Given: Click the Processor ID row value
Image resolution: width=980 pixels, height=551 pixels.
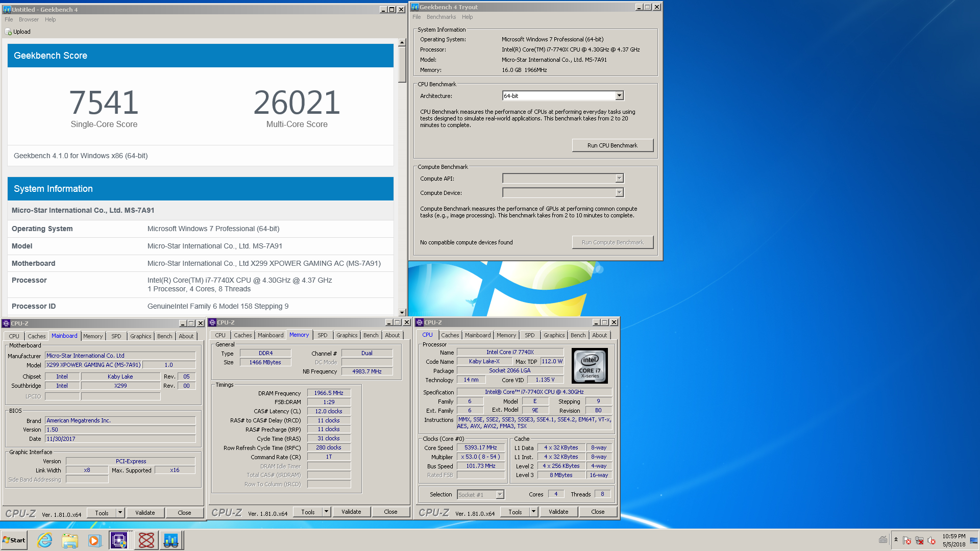Looking at the screenshot, I should [x=218, y=306].
